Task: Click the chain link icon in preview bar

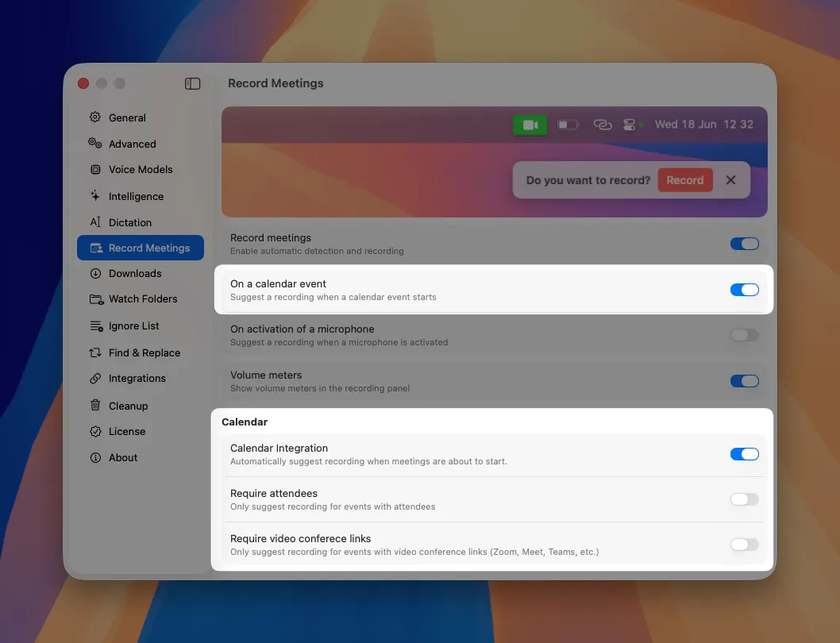Action: pos(603,125)
